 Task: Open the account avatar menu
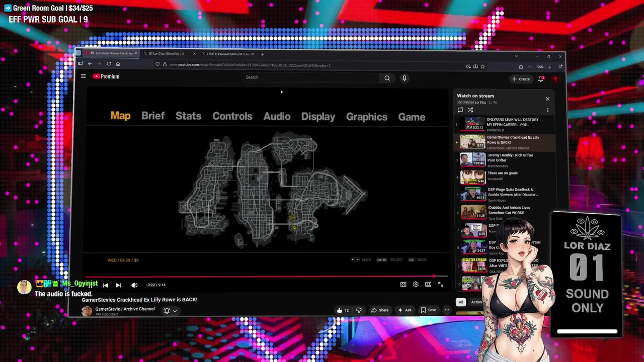point(555,79)
